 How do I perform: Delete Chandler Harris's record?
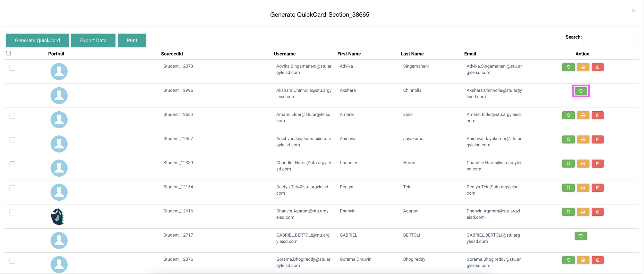tap(598, 163)
